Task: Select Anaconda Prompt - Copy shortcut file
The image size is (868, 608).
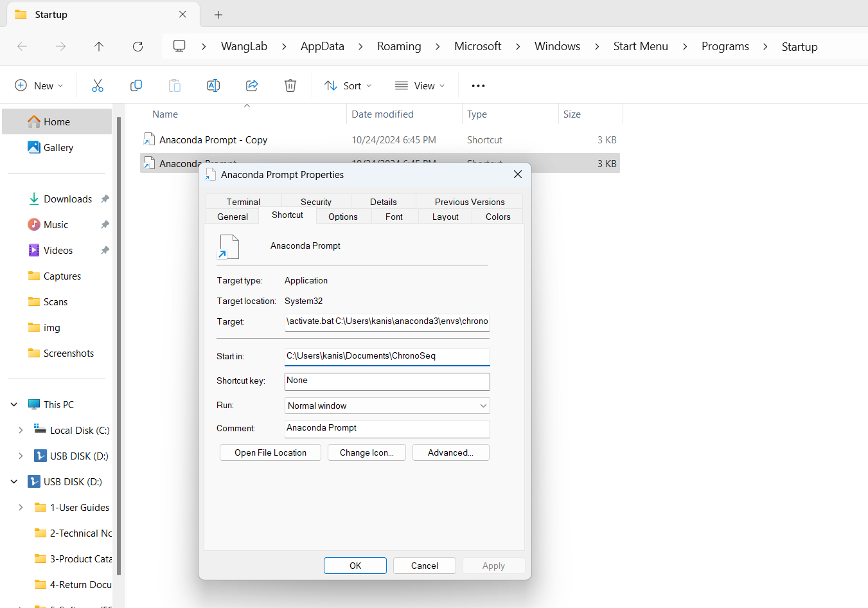Action: point(213,139)
